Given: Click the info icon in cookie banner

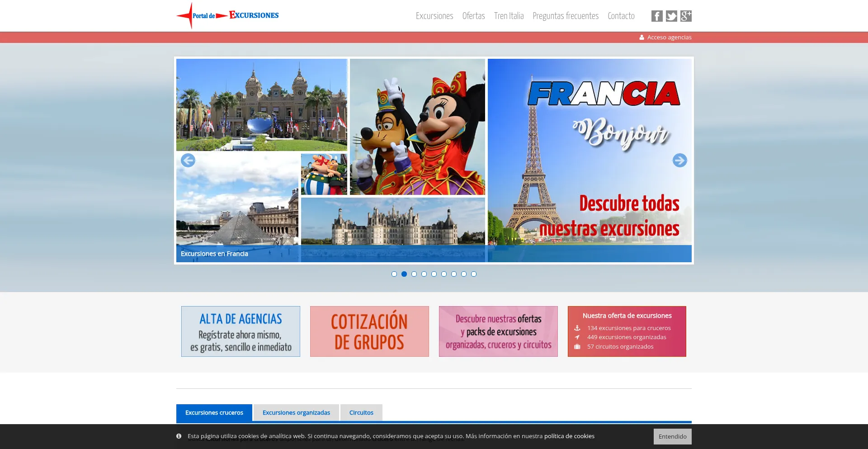Looking at the screenshot, I should click(179, 436).
